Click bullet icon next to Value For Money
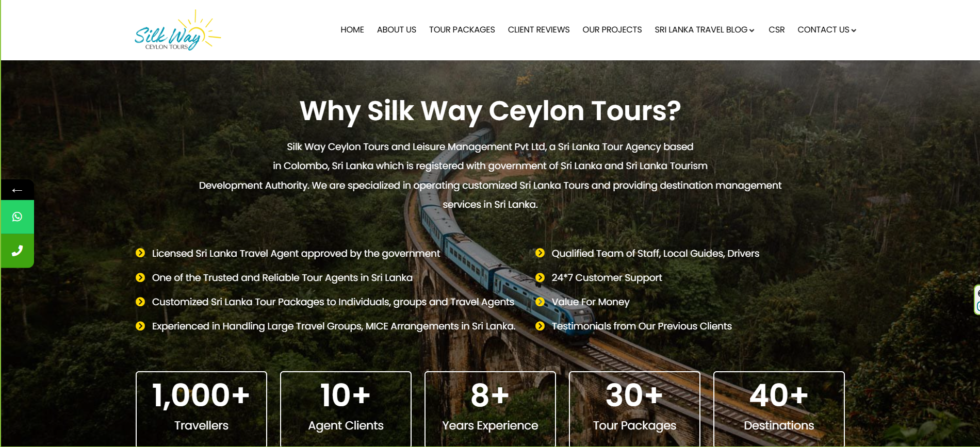The image size is (980, 447). pos(540,302)
